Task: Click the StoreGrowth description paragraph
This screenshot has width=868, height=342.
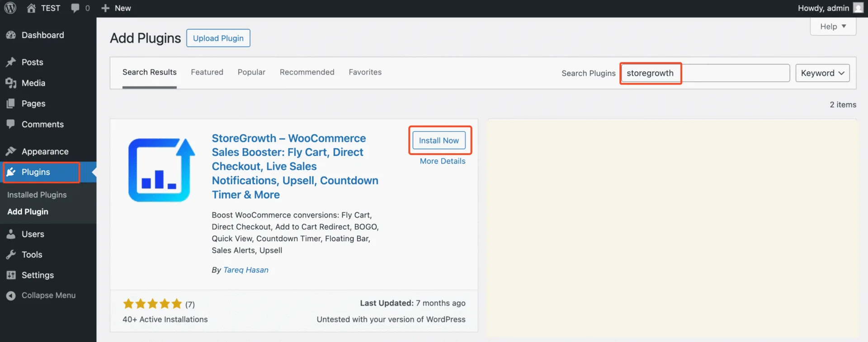Action: pyautogui.click(x=295, y=233)
